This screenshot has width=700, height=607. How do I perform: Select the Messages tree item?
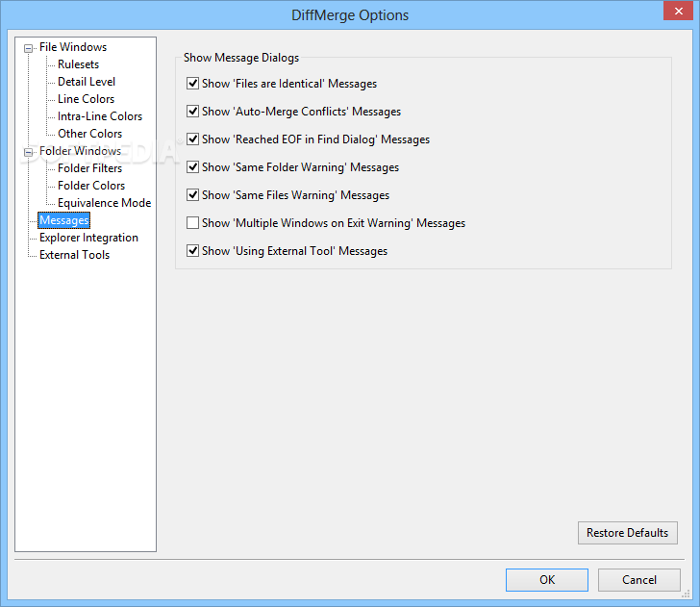[63, 220]
